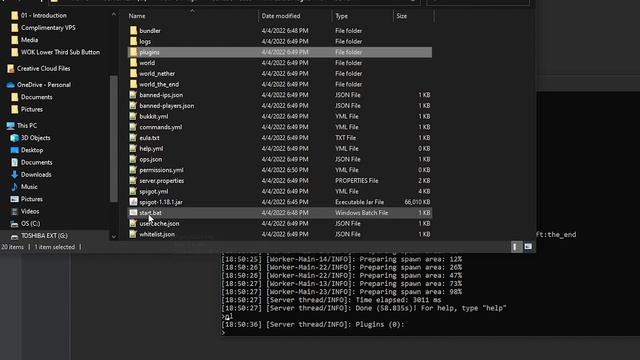Click the This PC computer icon
The width and height of the screenshot is (640, 360).
[x=11, y=126]
